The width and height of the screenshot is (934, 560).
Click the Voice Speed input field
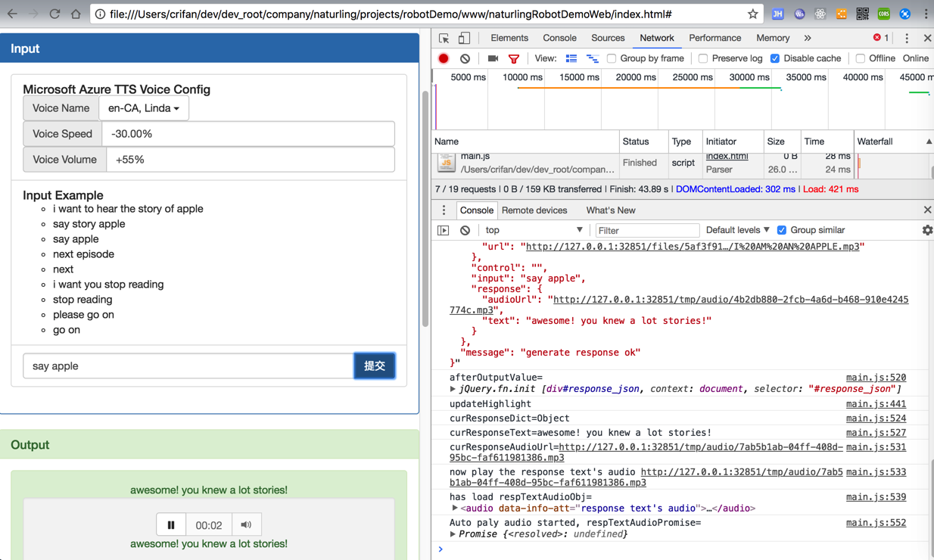pyautogui.click(x=248, y=134)
